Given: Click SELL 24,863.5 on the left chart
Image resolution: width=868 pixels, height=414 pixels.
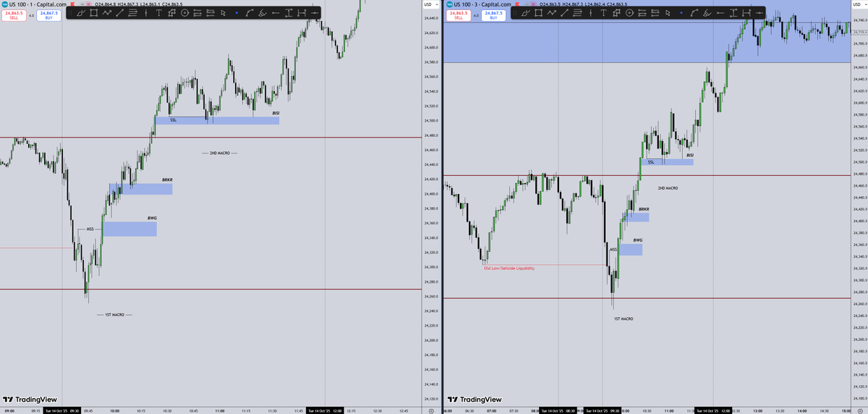Looking at the screenshot, I should pos(14,15).
